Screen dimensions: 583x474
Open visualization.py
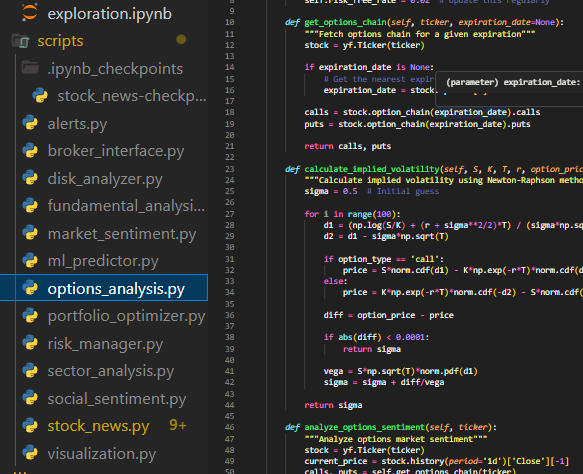102,454
